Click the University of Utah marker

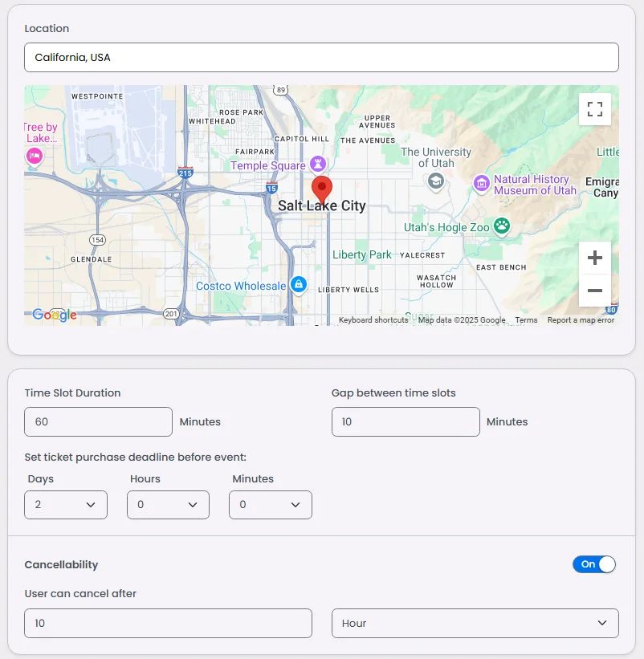pyautogui.click(x=435, y=181)
